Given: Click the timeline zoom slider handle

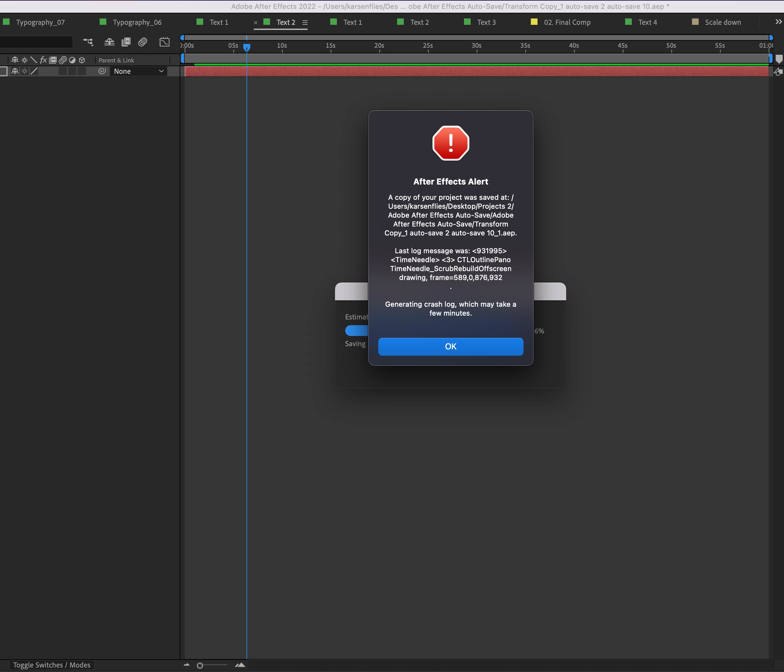Looking at the screenshot, I should 200,666.
